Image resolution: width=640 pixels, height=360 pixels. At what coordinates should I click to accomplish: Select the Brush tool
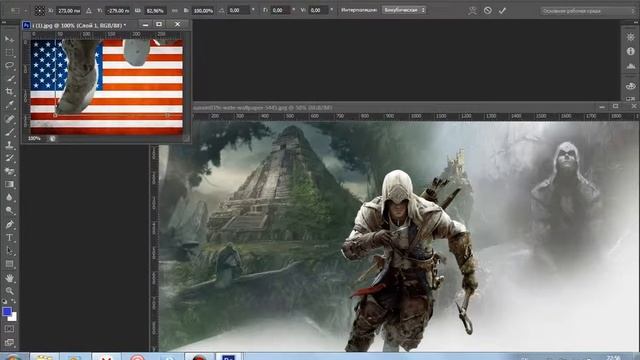(x=9, y=132)
